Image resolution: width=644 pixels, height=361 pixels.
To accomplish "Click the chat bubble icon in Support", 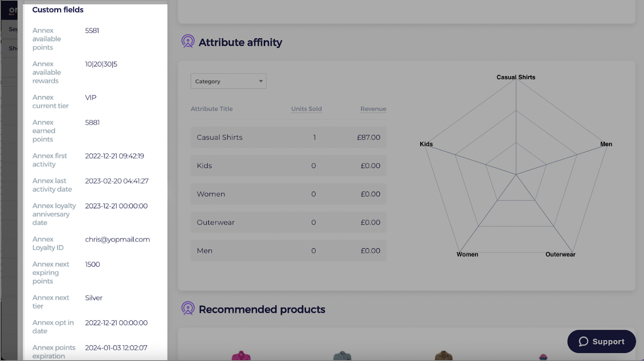I will pos(583,342).
